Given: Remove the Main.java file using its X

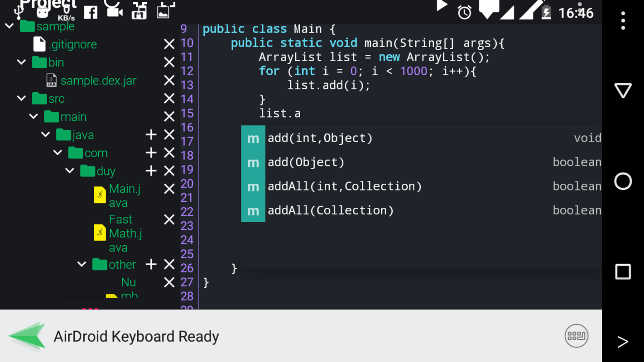Looking at the screenshot, I should (169, 189).
